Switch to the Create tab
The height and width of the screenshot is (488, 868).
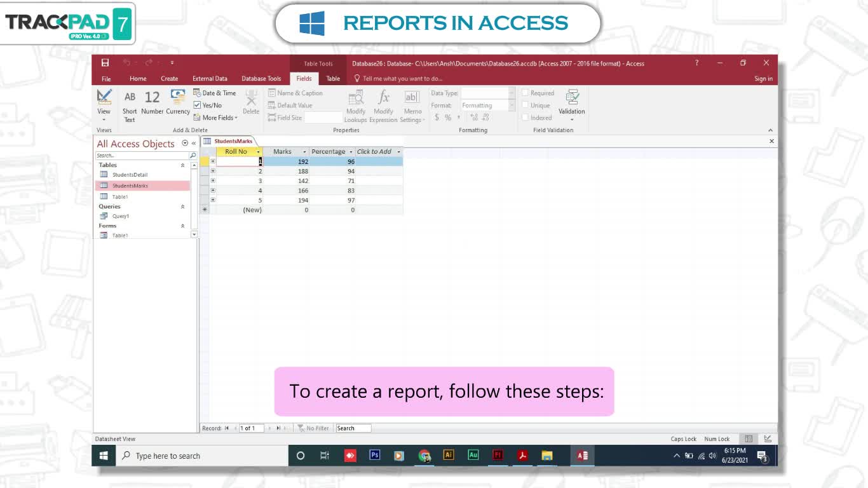point(169,79)
